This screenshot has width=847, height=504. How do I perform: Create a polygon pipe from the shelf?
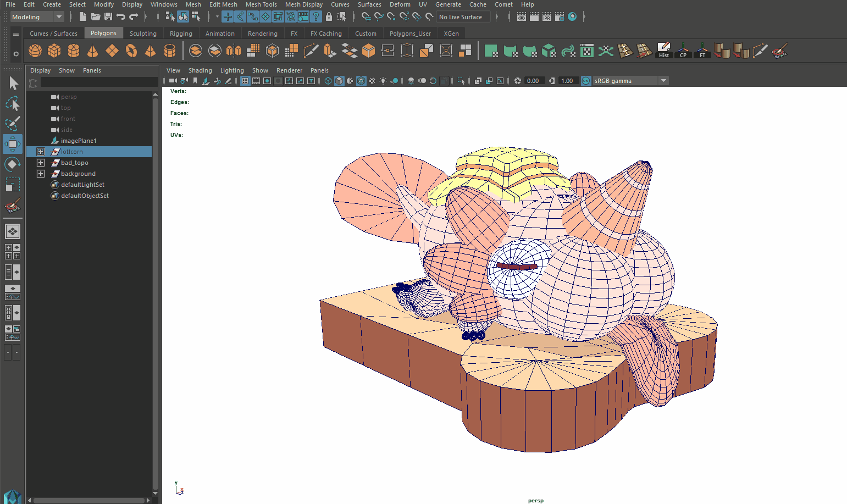click(170, 51)
